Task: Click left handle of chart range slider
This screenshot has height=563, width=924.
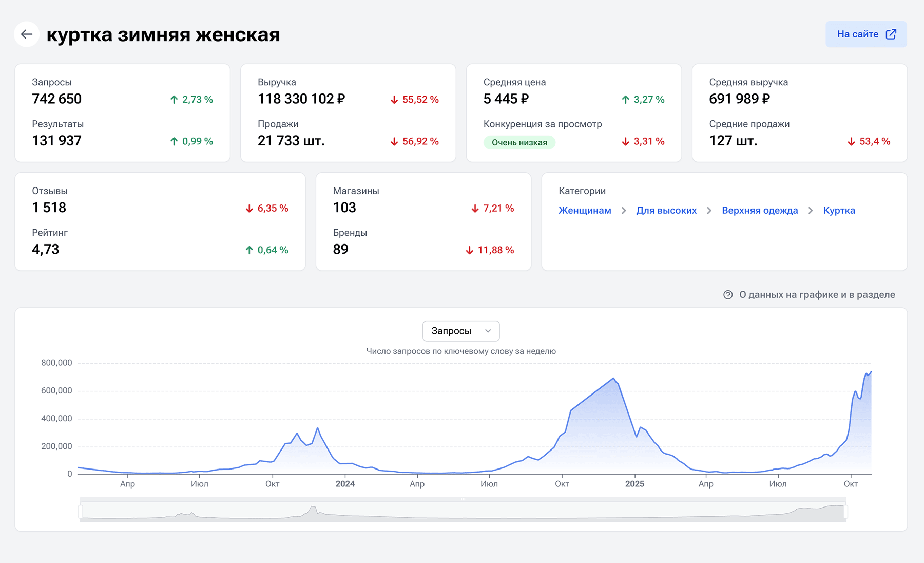Action: 81,512
